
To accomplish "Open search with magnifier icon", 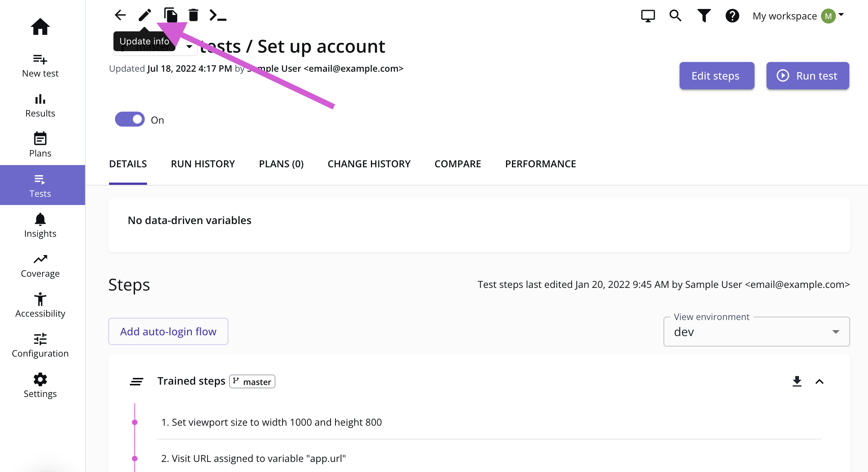I will 675,16.
